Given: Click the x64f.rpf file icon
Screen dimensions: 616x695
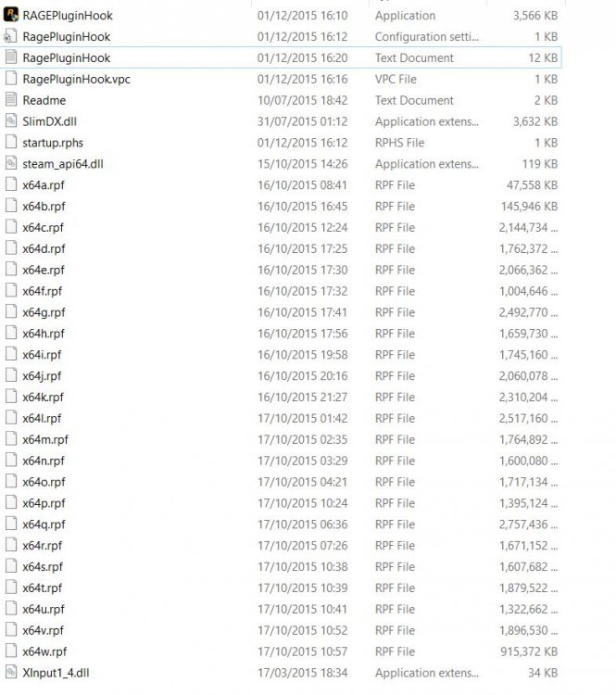Looking at the screenshot, I should [10, 291].
